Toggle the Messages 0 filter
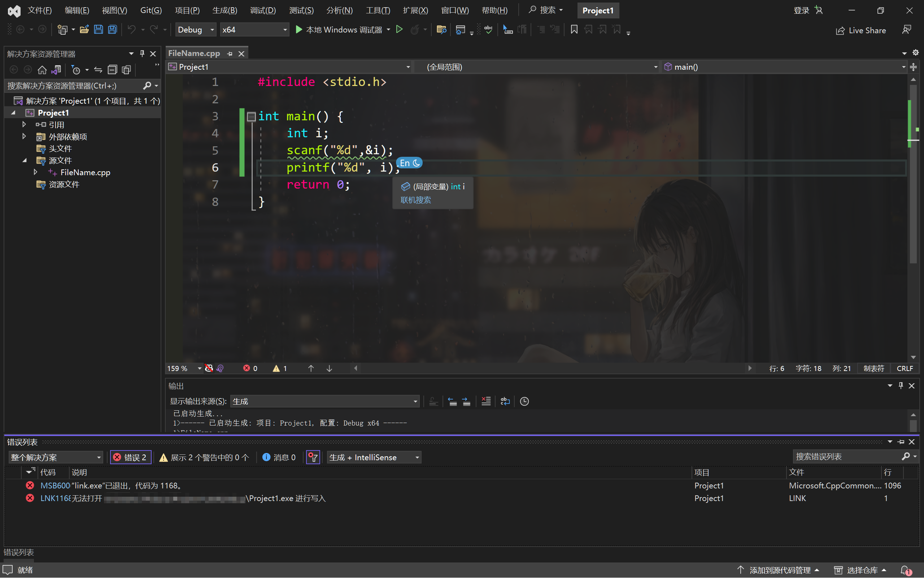 coord(279,457)
